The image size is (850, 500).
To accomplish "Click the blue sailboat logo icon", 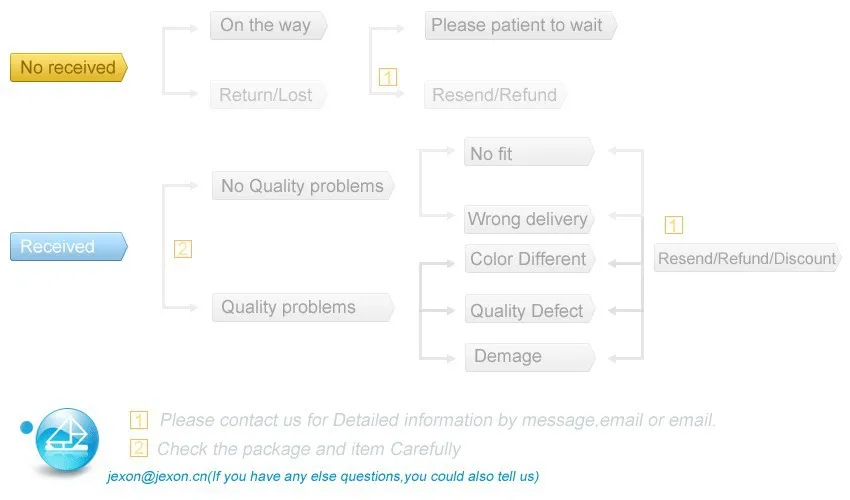I will tap(66, 439).
